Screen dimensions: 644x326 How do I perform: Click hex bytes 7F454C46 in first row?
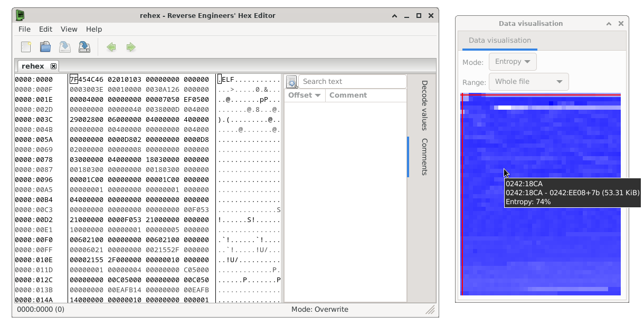pyautogui.click(x=87, y=80)
